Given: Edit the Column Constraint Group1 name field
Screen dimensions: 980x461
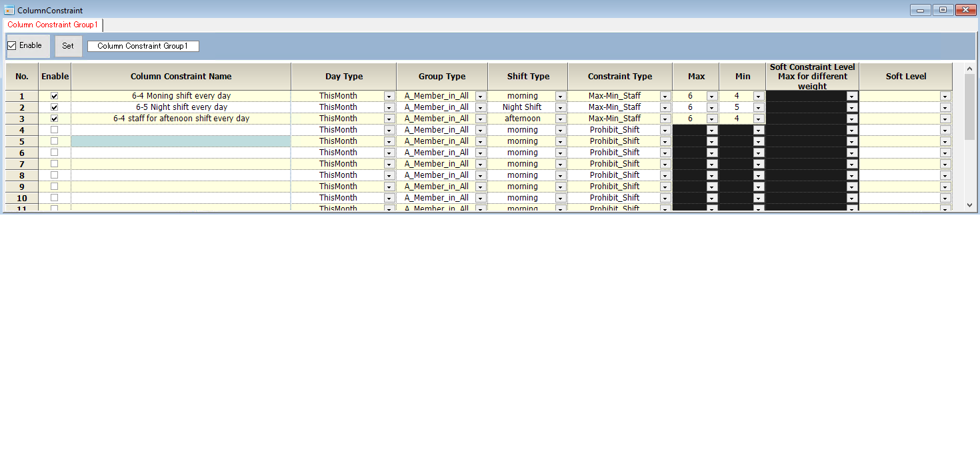Looking at the screenshot, I should pos(143,46).
